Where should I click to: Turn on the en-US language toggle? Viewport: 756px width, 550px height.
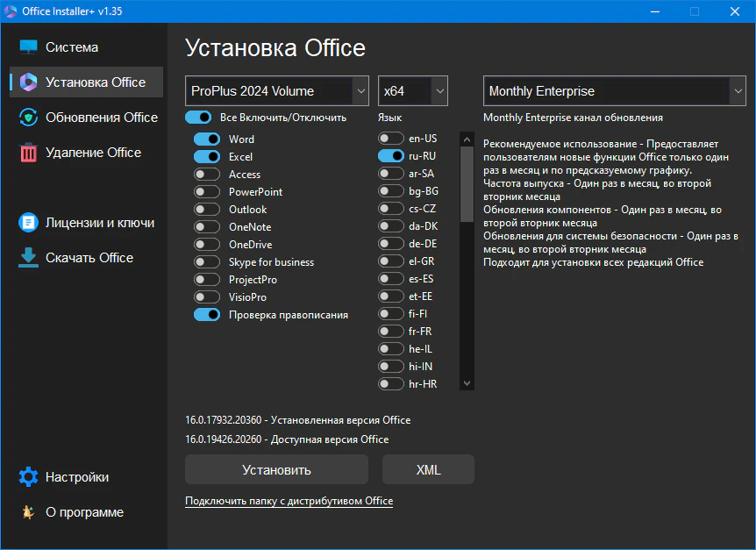click(391, 139)
